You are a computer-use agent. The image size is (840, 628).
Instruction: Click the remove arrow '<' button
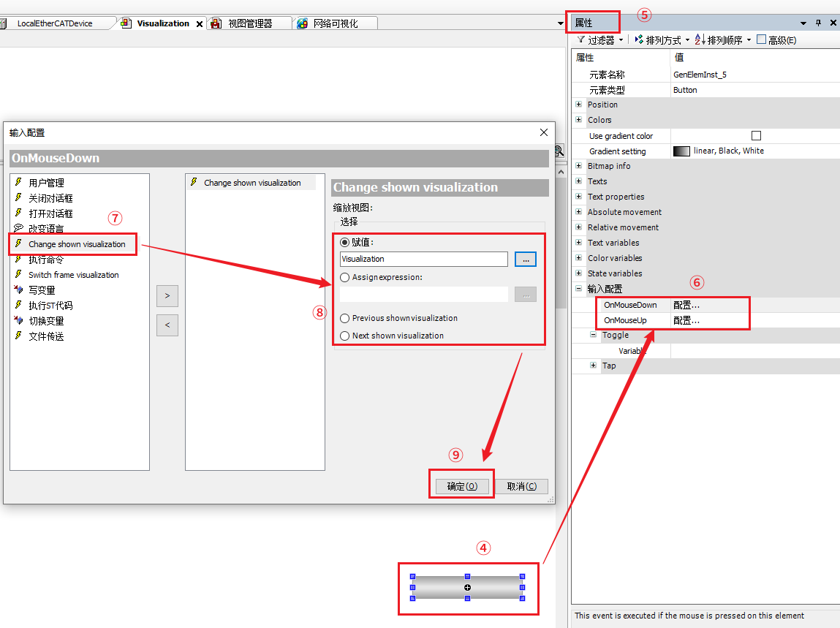[167, 325]
